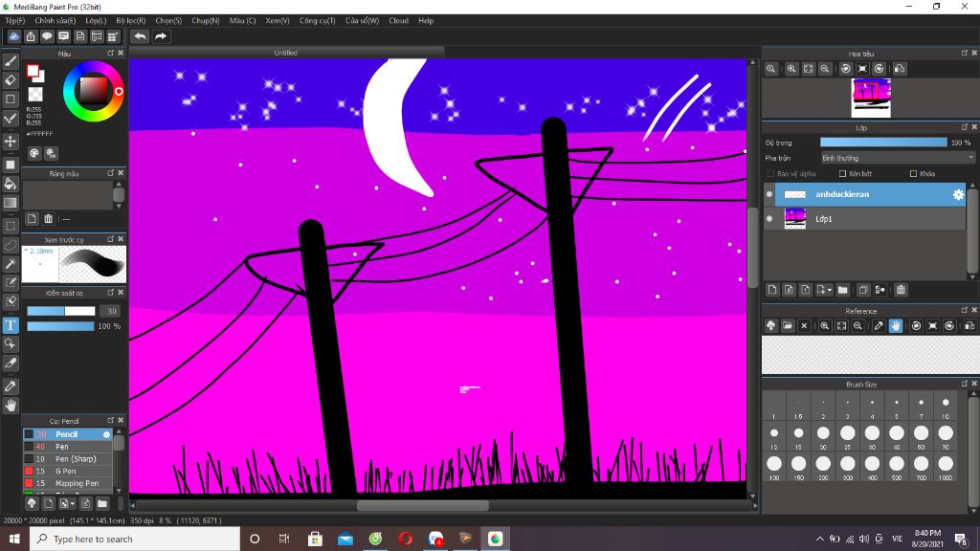Select Mapping Pen brush
Viewport: 980px width, 551px height.
(68, 483)
